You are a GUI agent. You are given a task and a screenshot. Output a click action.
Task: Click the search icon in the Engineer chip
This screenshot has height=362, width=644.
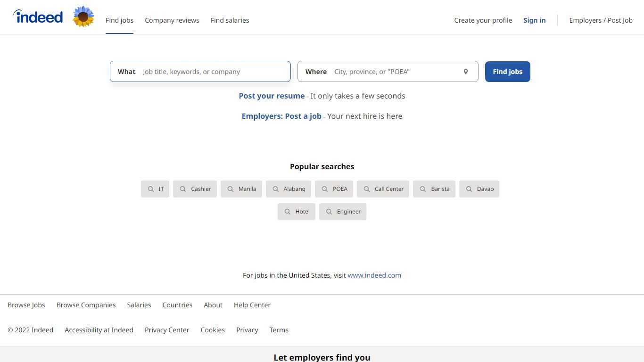(x=330, y=211)
